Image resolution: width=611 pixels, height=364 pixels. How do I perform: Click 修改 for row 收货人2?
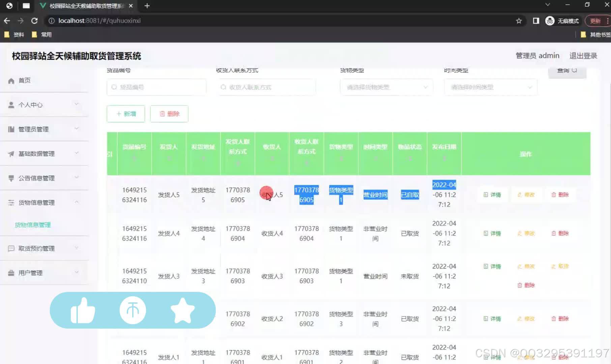click(526, 319)
